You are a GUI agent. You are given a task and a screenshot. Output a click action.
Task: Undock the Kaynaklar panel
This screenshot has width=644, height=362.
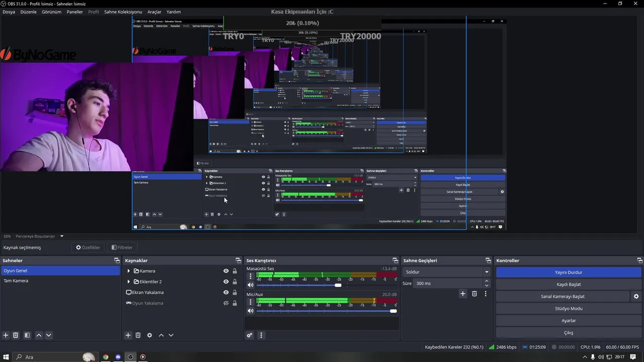click(238, 260)
